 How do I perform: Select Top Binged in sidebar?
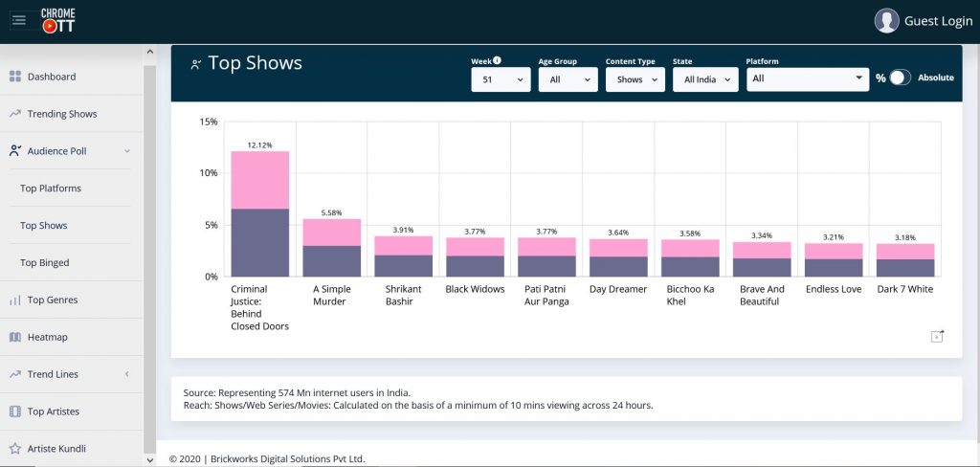coord(45,263)
